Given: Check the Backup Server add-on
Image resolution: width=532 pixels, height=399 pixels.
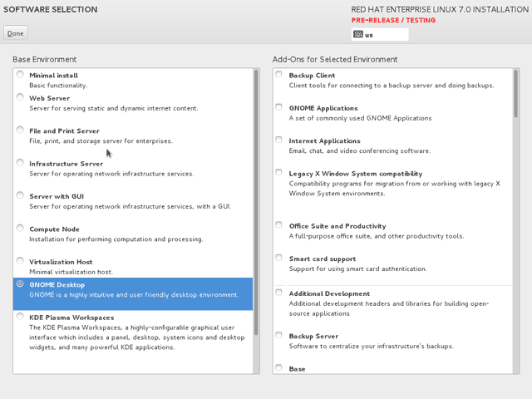Looking at the screenshot, I should [x=278, y=335].
